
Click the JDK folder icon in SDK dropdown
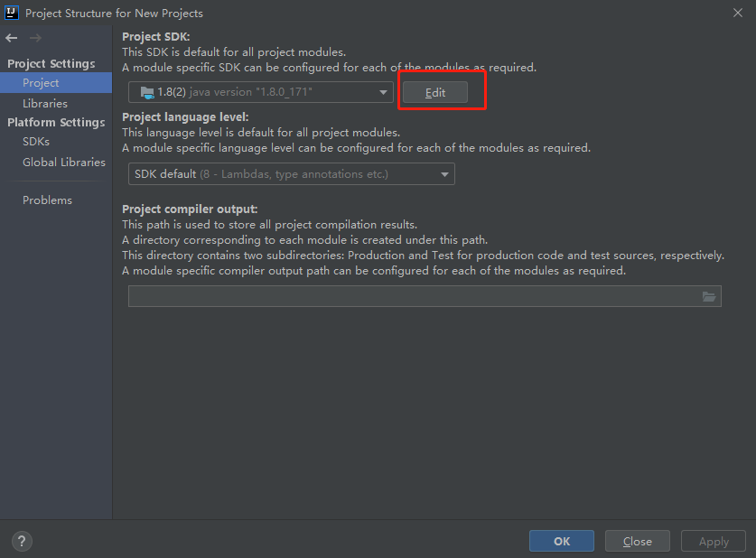147,92
